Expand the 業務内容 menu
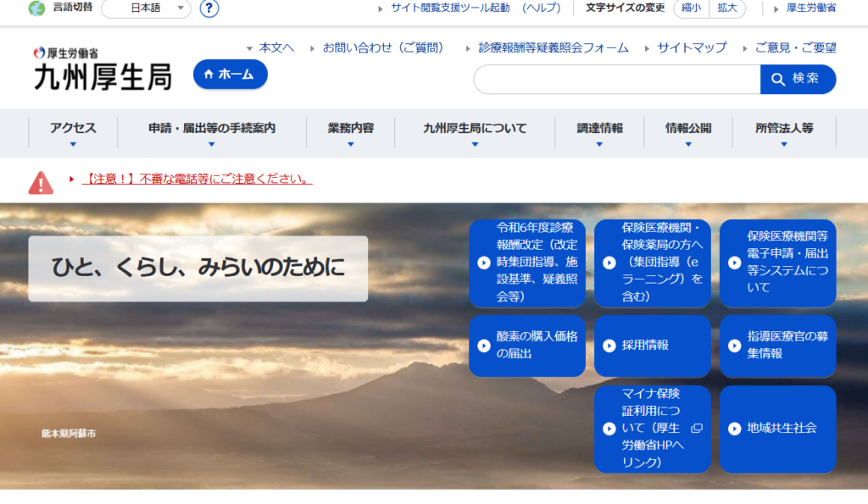 350,133
